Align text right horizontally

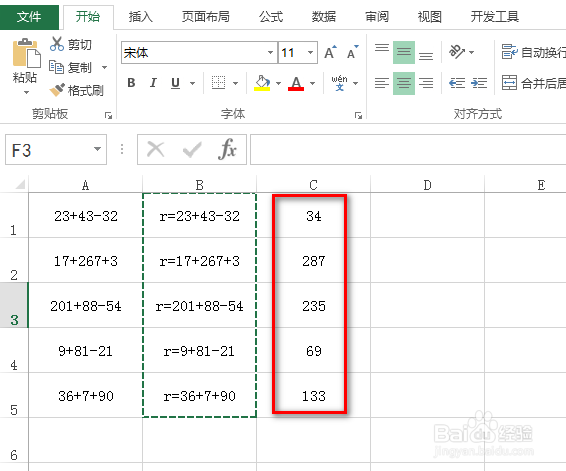pos(426,83)
